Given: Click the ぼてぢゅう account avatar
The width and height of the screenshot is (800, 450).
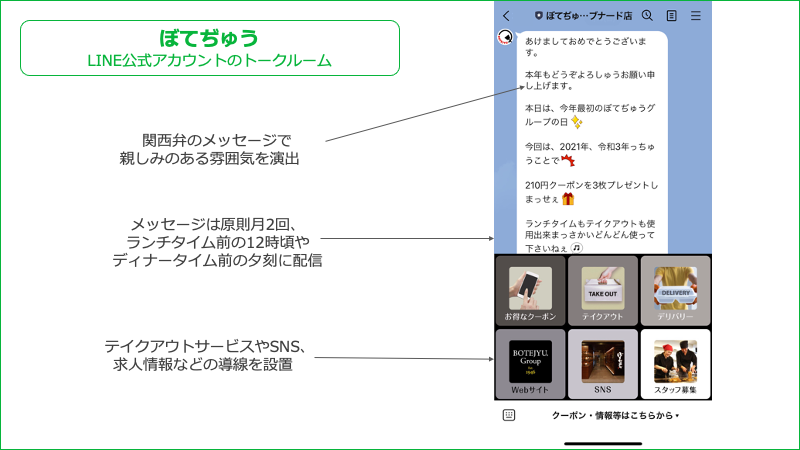Looking at the screenshot, I should tap(506, 39).
